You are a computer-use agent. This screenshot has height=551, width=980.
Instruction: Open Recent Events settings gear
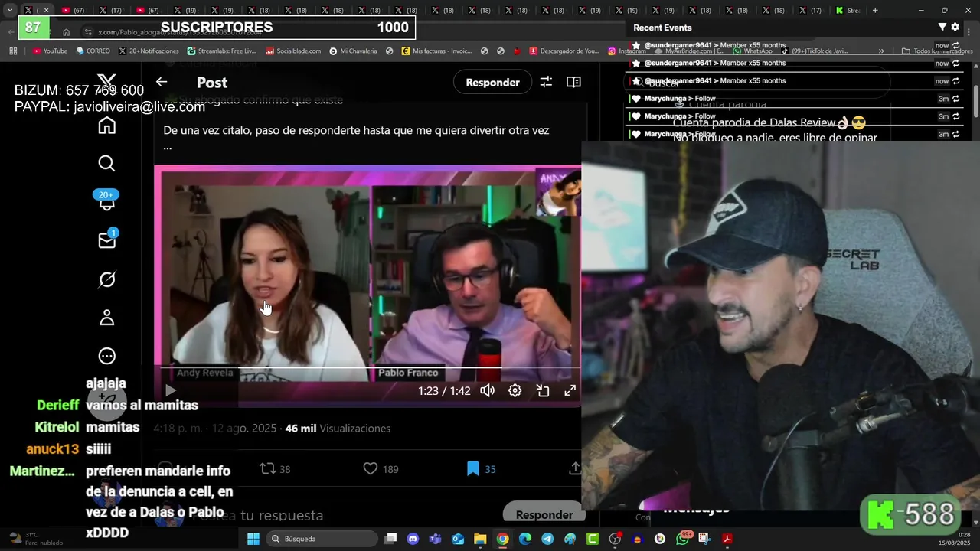955,27
